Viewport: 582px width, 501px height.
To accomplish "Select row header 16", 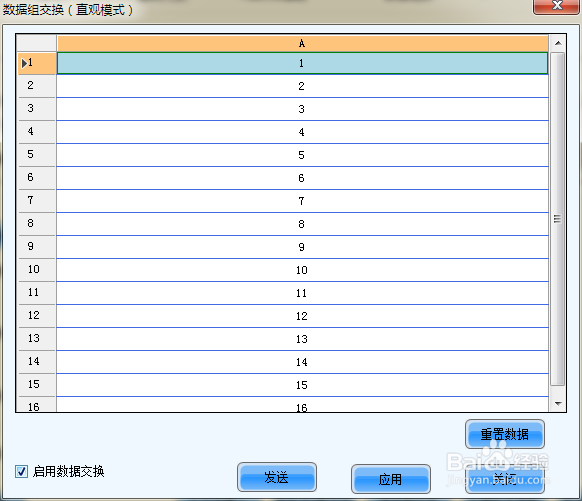I will (37, 405).
